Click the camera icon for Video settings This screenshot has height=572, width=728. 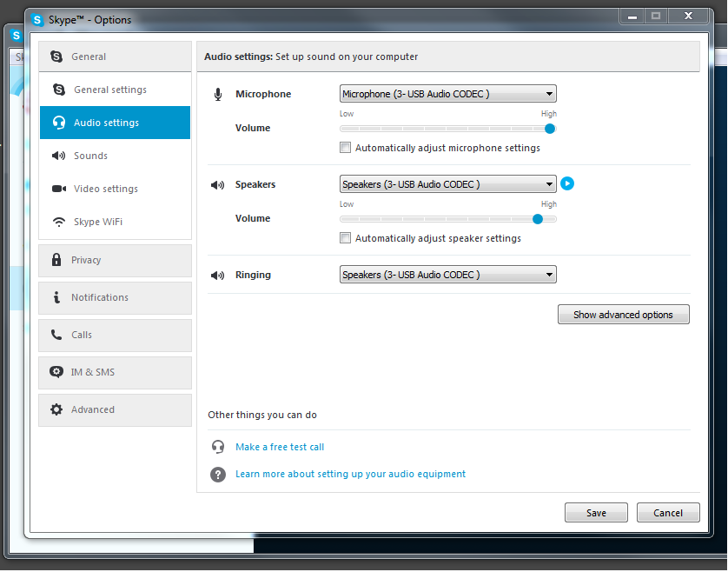[59, 189]
